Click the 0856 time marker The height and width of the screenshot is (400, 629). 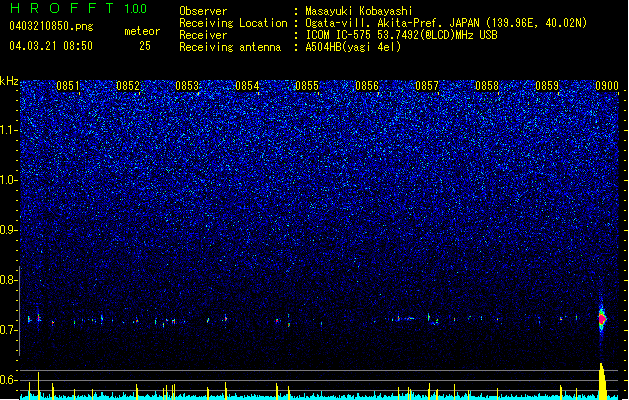367,86
